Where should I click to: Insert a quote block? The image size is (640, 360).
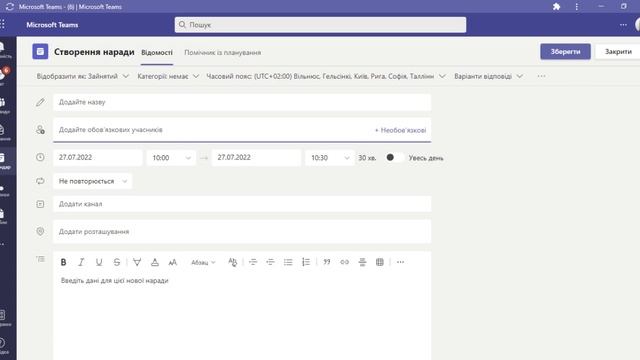pyautogui.click(x=327, y=262)
